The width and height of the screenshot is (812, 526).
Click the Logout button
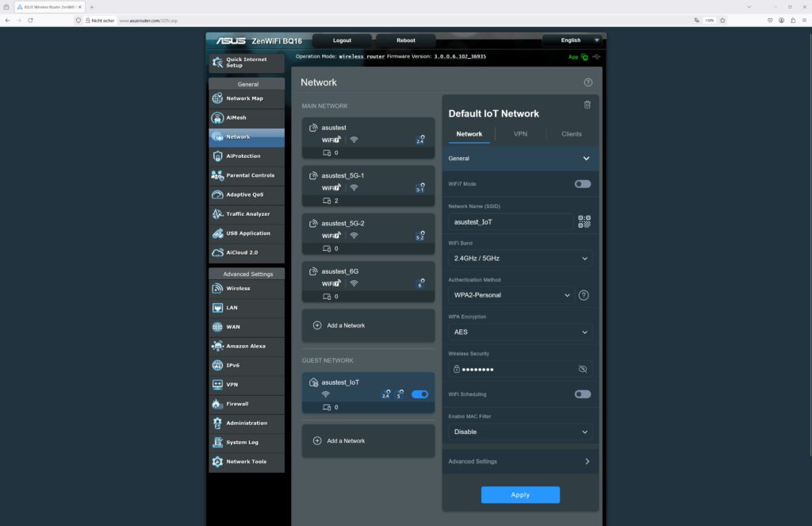point(342,40)
